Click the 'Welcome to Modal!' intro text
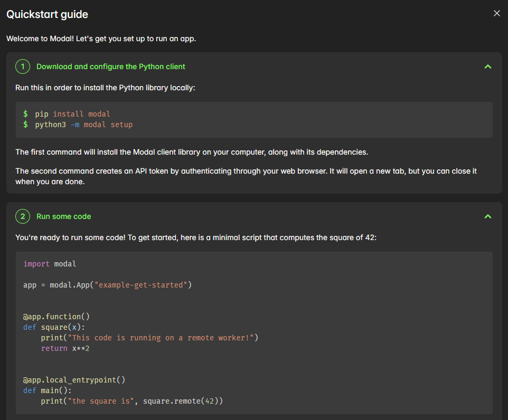This screenshot has width=508, height=420. coord(101,39)
